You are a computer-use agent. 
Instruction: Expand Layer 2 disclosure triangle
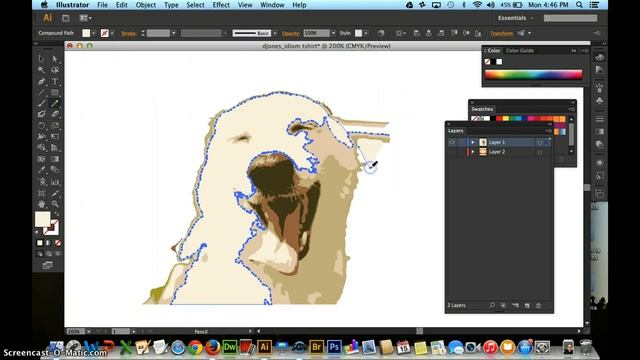click(473, 152)
